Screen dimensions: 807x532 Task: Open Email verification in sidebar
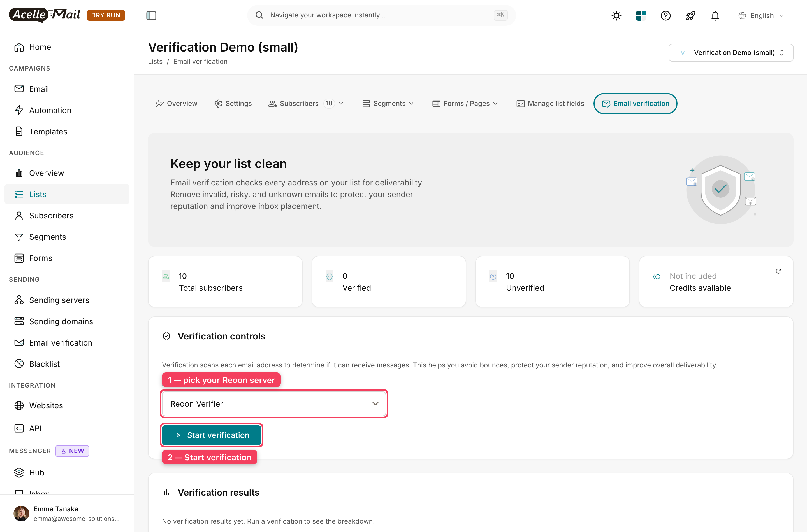[67, 343]
